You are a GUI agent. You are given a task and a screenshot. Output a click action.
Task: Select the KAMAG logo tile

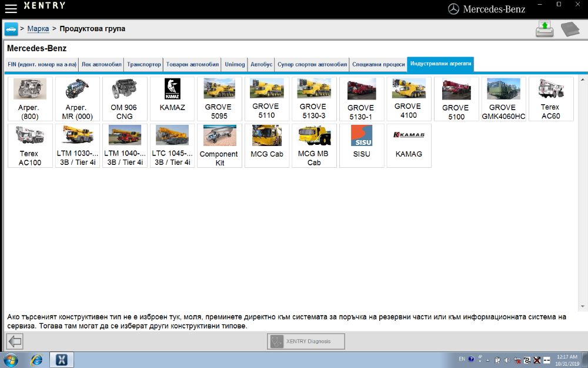click(x=409, y=145)
